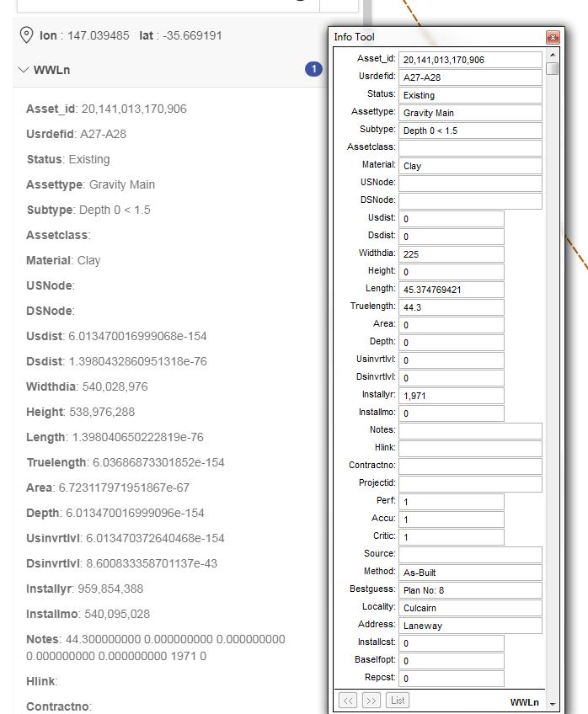Click the left panel Material: Clay row
This screenshot has width=588, height=714.
tap(63, 260)
